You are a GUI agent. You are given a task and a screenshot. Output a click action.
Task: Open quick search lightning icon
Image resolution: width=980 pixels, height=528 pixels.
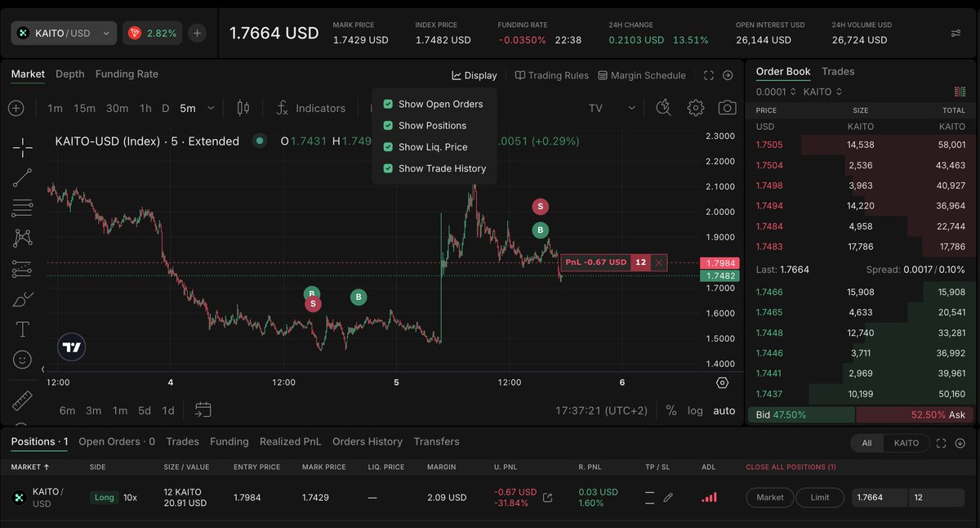click(x=663, y=108)
